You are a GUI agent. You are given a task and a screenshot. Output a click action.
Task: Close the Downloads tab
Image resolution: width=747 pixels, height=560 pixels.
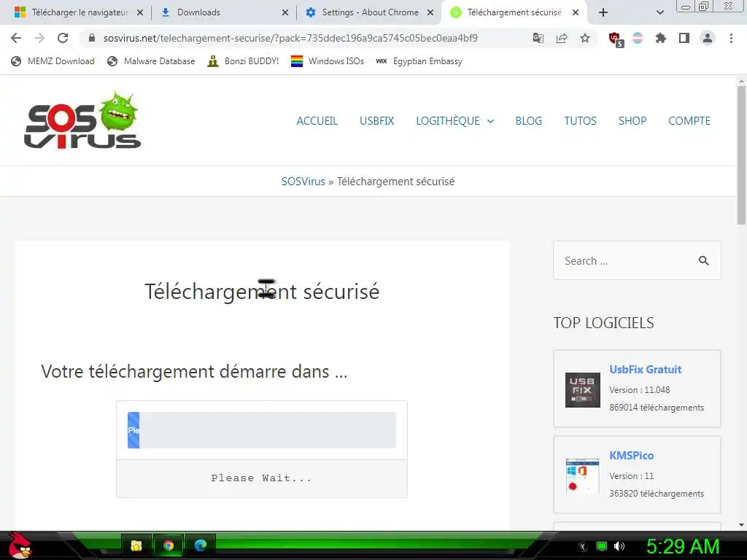tap(285, 12)
